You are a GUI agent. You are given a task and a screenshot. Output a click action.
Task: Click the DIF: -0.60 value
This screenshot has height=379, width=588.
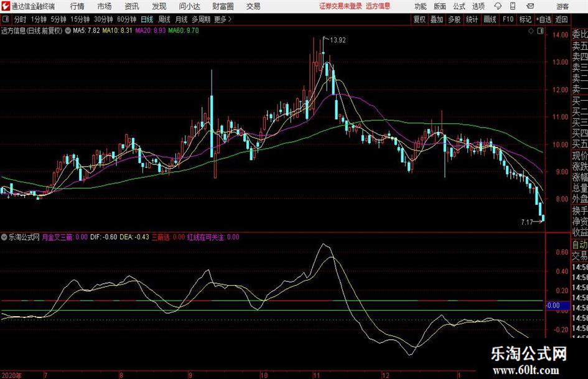pos(103,237)
